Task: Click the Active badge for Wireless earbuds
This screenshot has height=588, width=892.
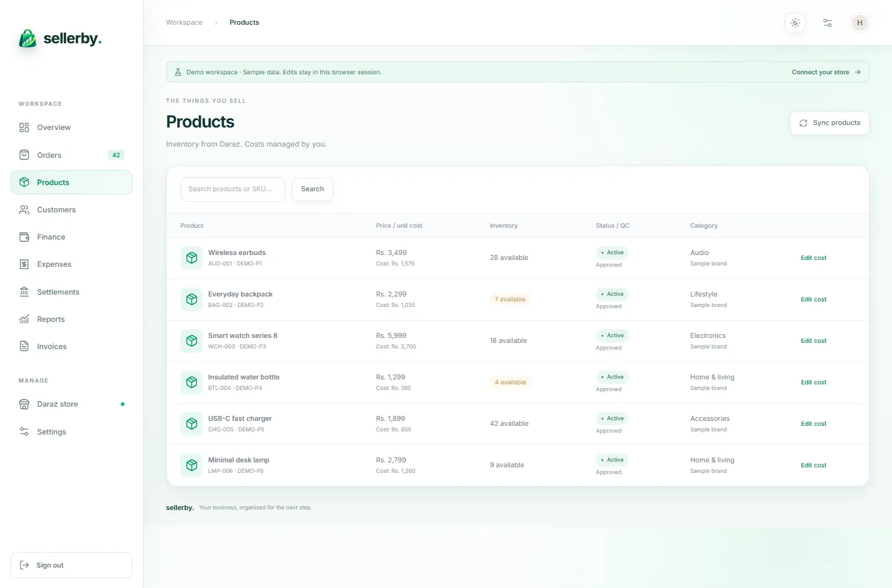Action: click(x=612, y=253)
